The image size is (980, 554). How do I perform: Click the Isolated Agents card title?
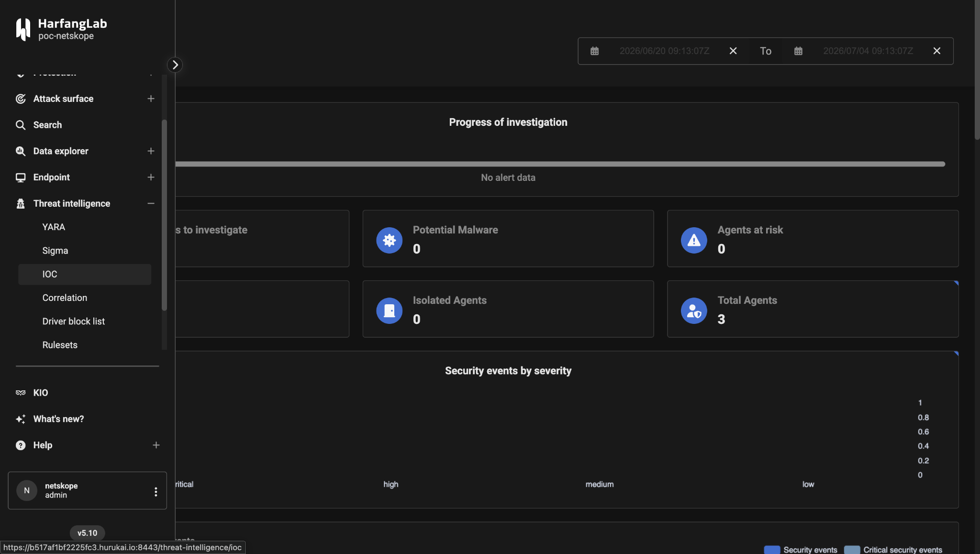(x=449, y=300)
